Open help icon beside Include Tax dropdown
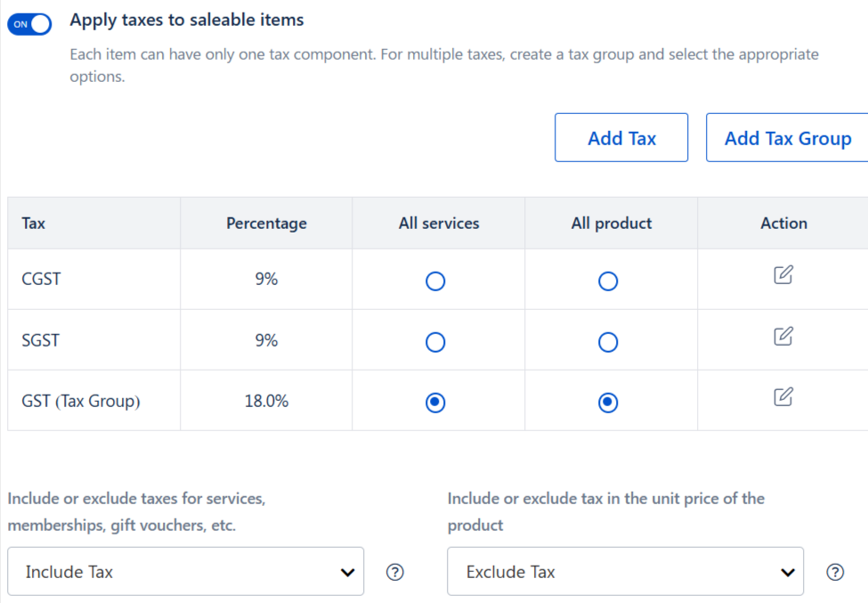The image size is (868, 603). pyautogui.click(x=394, y=572)
